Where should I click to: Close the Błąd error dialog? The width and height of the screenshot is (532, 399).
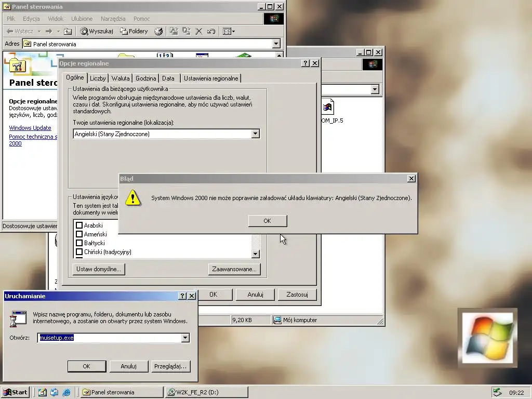click(x=411, y=179)
